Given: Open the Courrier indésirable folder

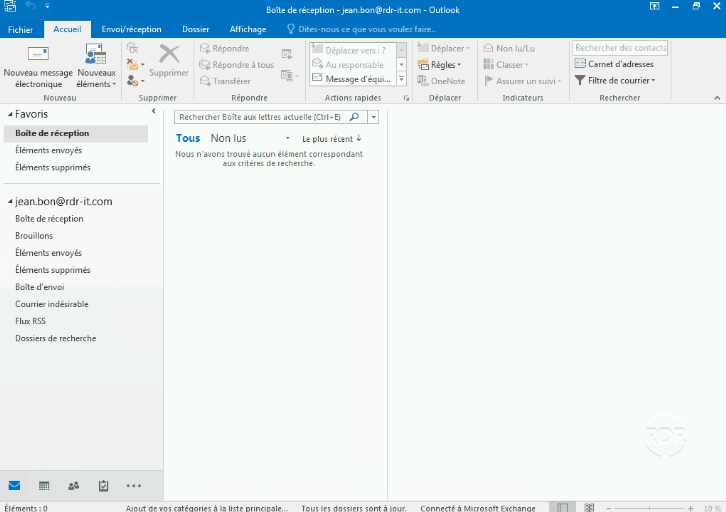Looking at the screenshot, I should 52,304.
